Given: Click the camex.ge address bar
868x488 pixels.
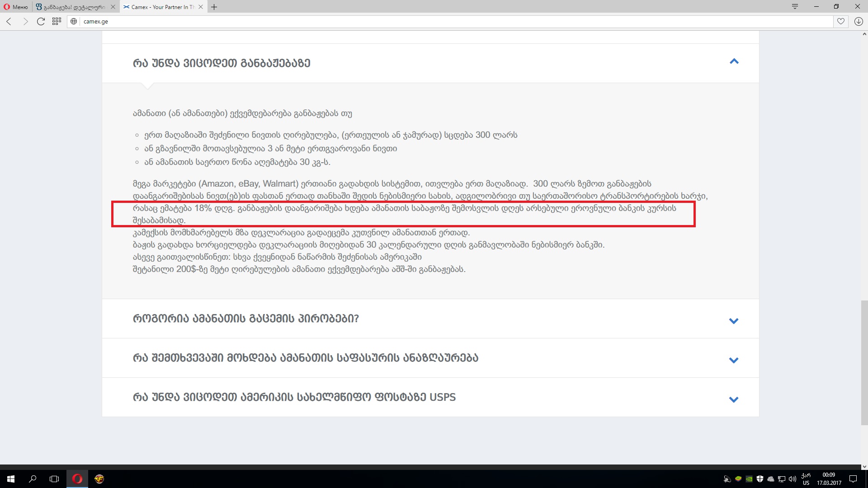Looking at the screenshot, I should [x=452, y=21].
